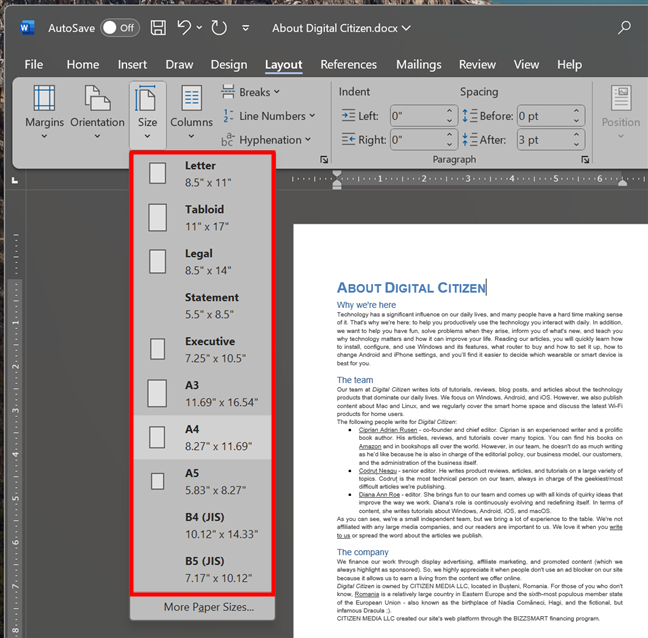This screenshot has width=648, height=638.
Task: Expand the Line Numbers dropdown
Action: tap(269, 116)
